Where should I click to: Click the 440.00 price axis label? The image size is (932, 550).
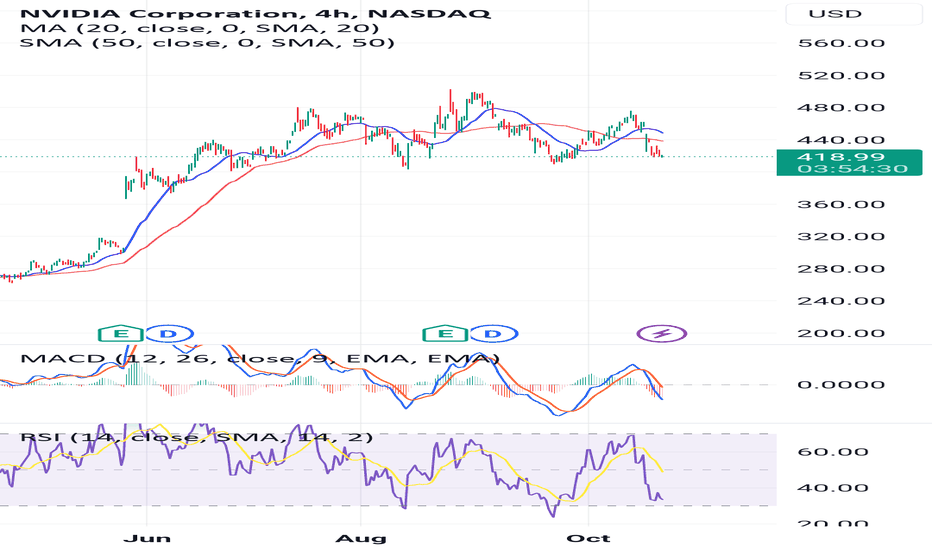click(x=841, y=140)
